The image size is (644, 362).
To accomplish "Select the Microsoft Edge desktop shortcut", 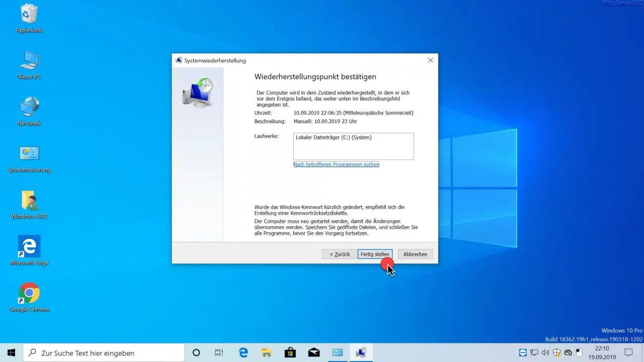I will point(29,251).
